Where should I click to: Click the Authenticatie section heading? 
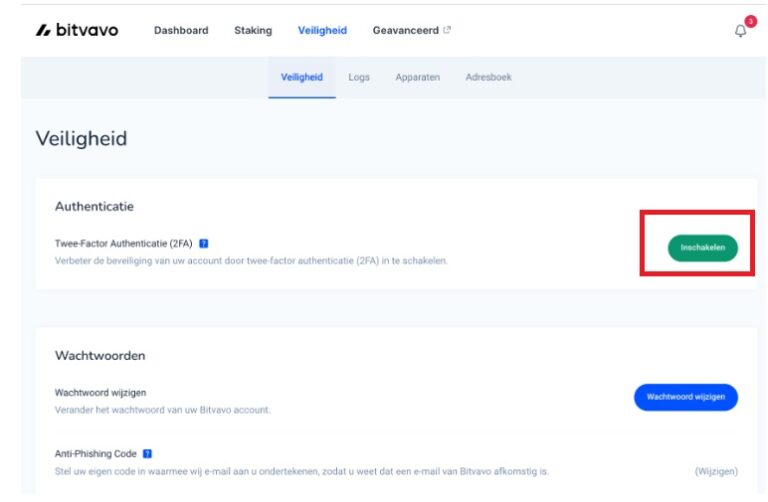[94, 206]
